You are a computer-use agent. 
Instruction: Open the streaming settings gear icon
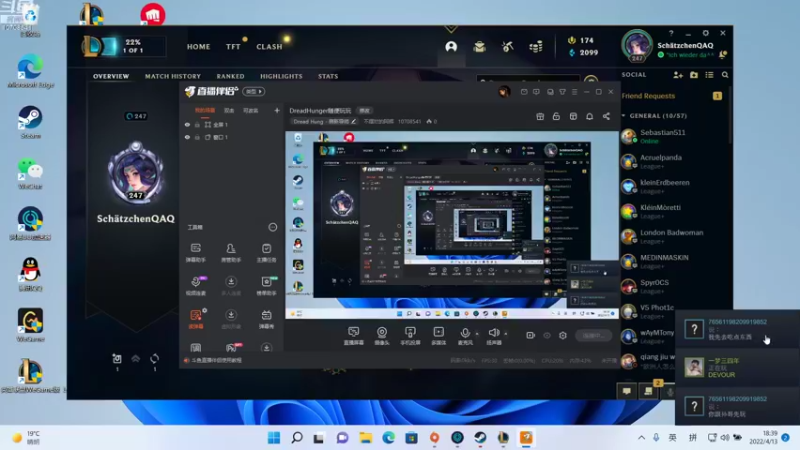tap(563, 335)
